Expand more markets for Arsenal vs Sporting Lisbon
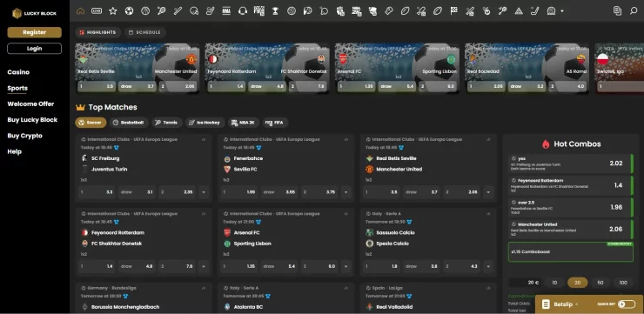This screenshot has width=644, height=314. pyautogui.click(x=345, y=266)
